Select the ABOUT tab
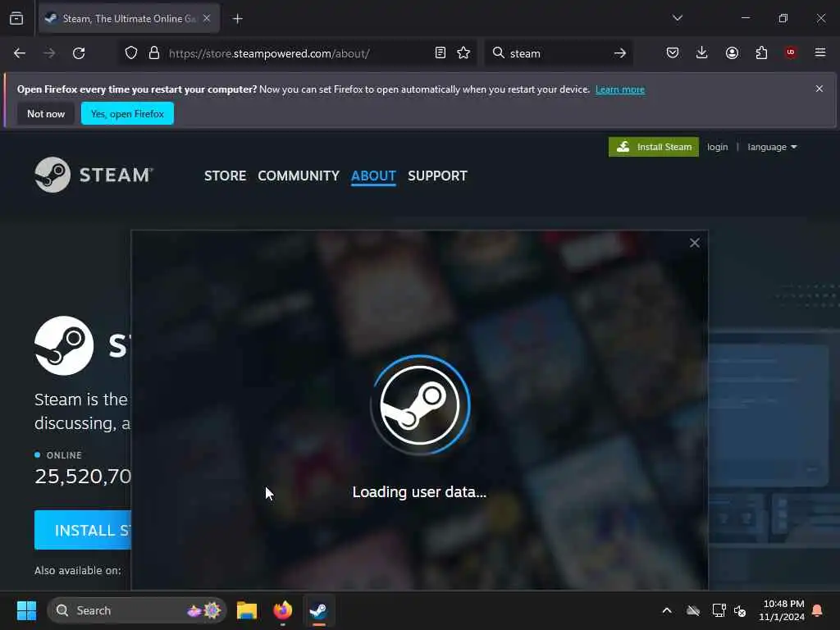The width and height of the screenshot is (840, 630). [x=373, y=176]
